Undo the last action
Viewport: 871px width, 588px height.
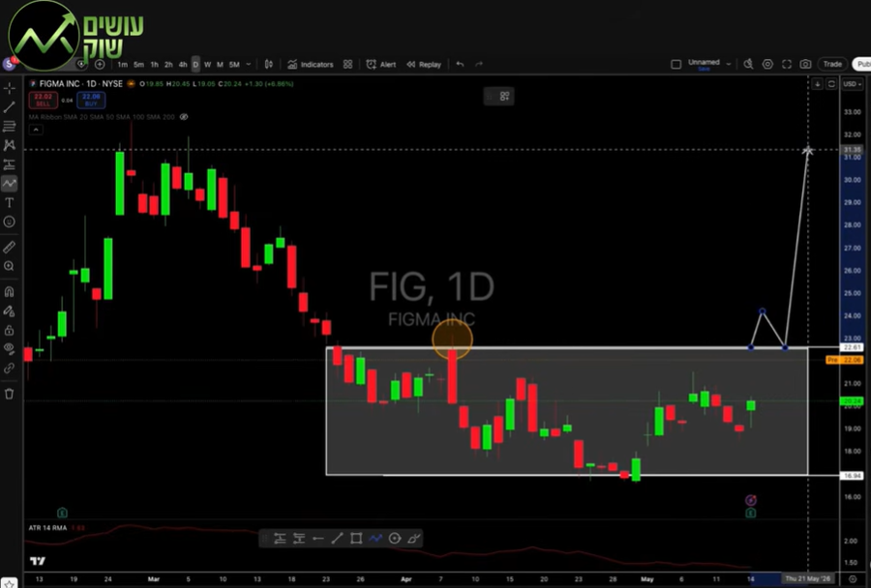(460, 65)
